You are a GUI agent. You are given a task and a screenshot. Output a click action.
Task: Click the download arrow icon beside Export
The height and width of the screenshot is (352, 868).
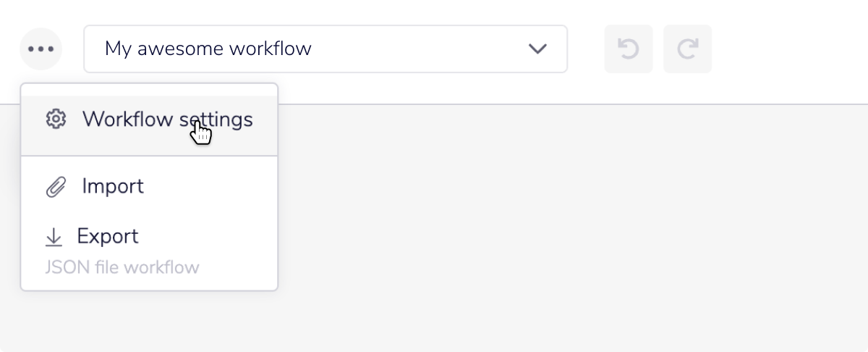tap(54, 237)
